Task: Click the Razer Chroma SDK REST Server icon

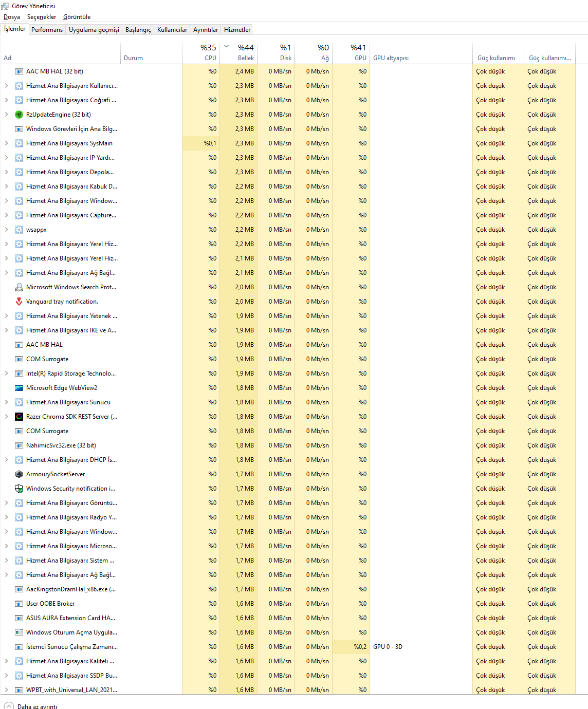Action: click(19, 417)
